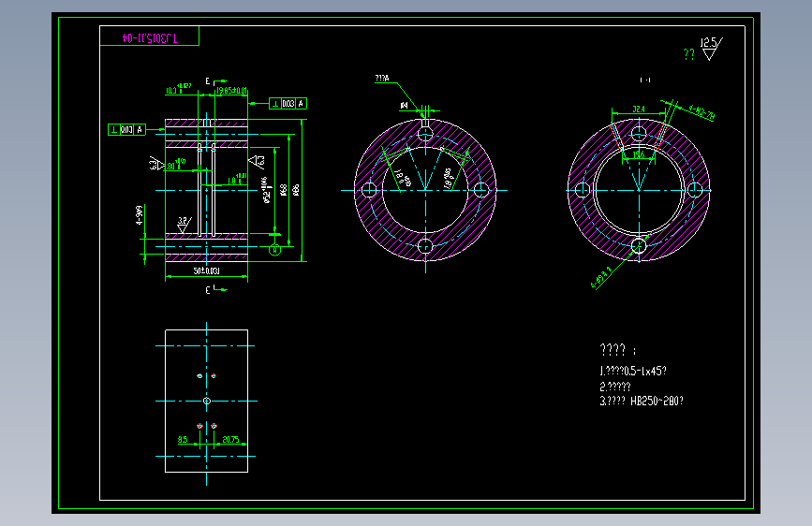The height and width of the screenshot is (526, 812).
Task: Click the ø52 toleranced bore dimension
Action: pyautogui.click(x=266, y=190)
